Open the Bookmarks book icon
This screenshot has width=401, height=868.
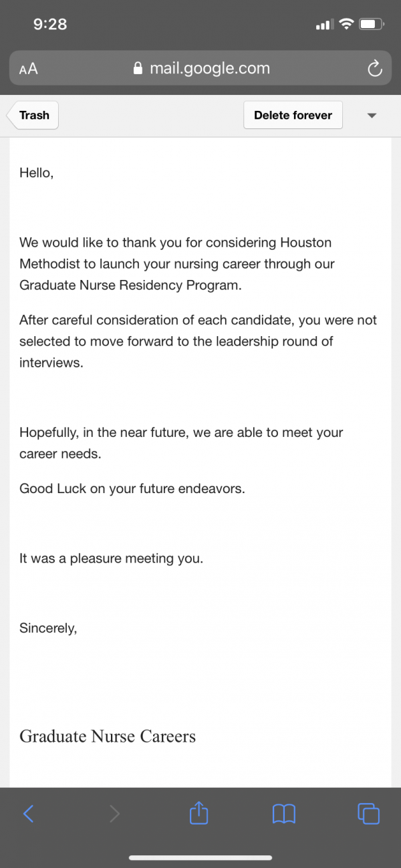[x=284, y=813]
